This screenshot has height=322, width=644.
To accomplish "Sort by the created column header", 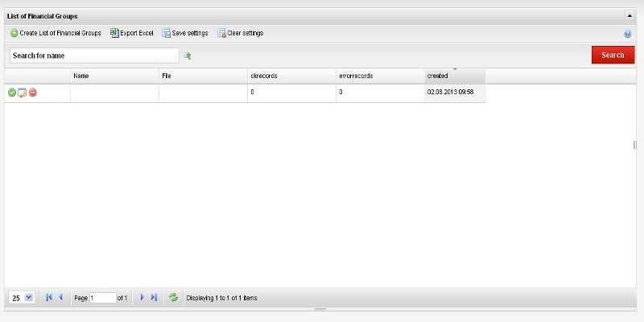I will point(455,76).
